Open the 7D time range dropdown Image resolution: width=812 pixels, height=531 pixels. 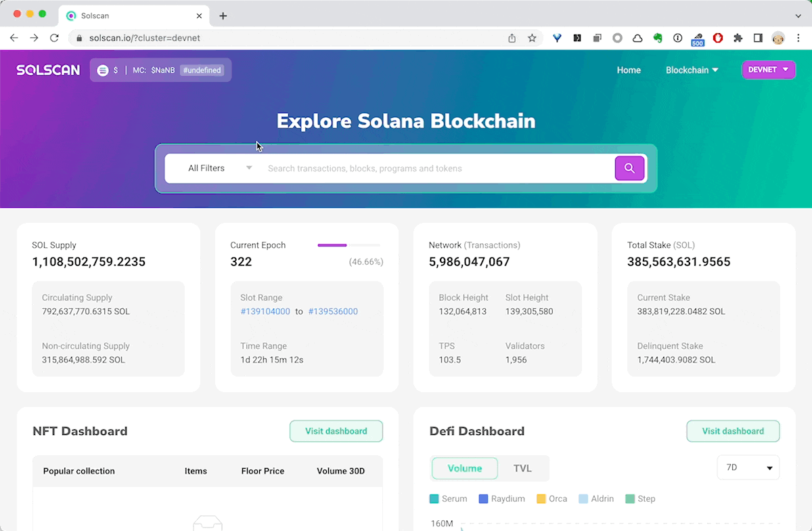pyautogui.click(x=748, y=467)
